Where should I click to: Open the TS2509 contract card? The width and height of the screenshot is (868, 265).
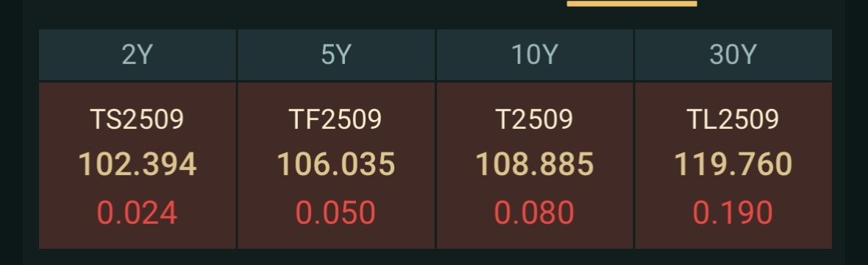click(x=138, y=166)
